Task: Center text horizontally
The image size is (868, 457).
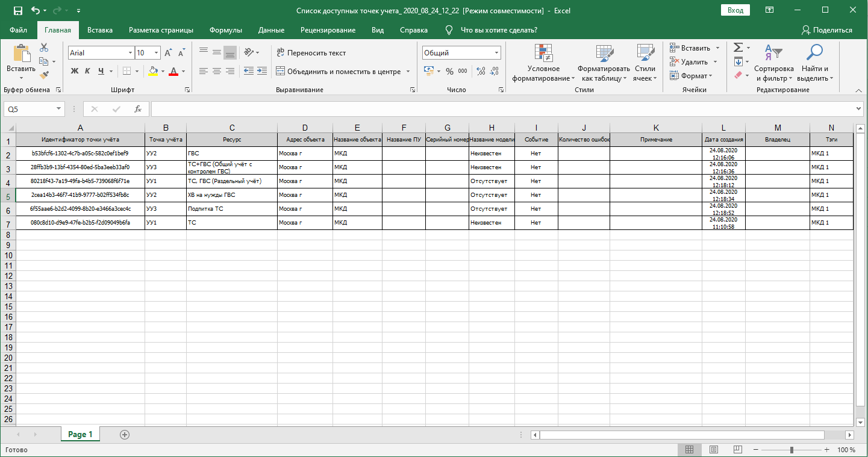Action: coord(217,71)
